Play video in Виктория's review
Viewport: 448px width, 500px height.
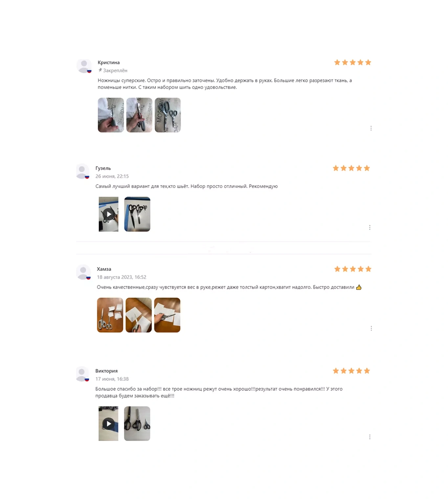pyautogui.click(x=108, y=424)
